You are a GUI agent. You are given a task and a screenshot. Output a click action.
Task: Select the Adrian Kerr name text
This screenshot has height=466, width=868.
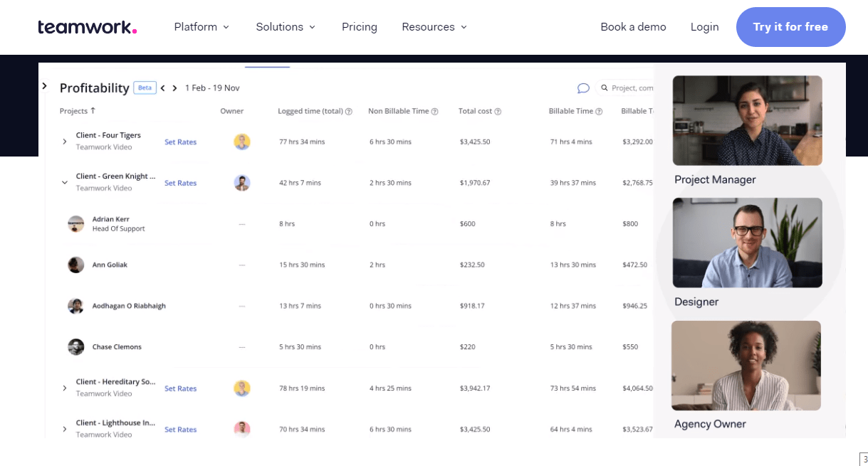pos(110,219)
